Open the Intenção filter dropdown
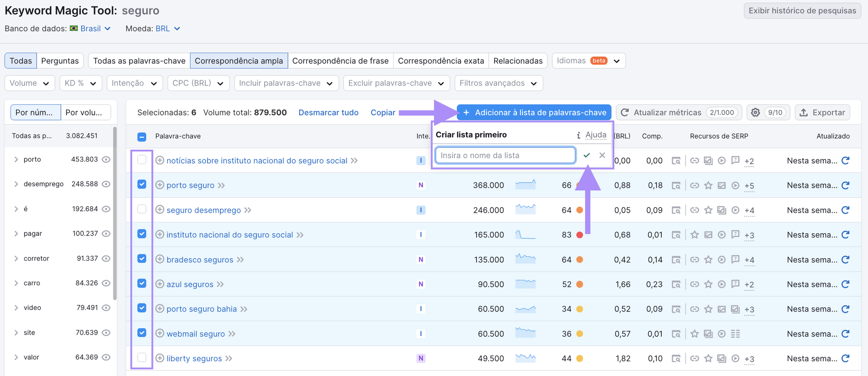 [x=134, y=83]
